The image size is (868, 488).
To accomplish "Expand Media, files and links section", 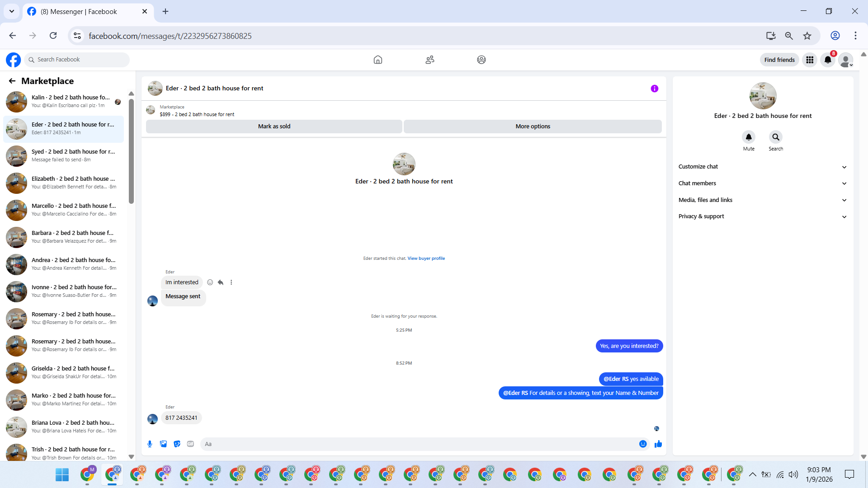I will [x=762, y=200].
